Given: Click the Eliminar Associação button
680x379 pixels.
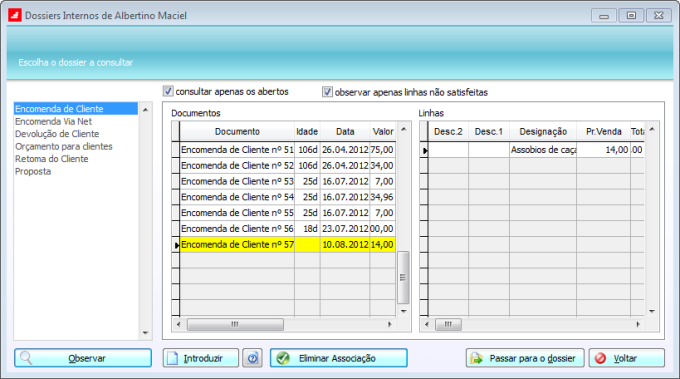Looking at the screenshot, I should point(339,358).
